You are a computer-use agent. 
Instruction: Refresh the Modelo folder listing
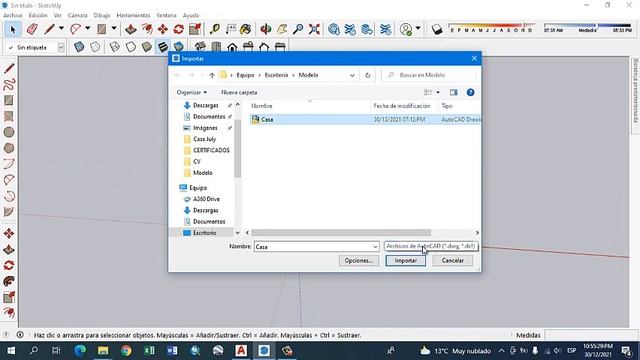point(368,75)
